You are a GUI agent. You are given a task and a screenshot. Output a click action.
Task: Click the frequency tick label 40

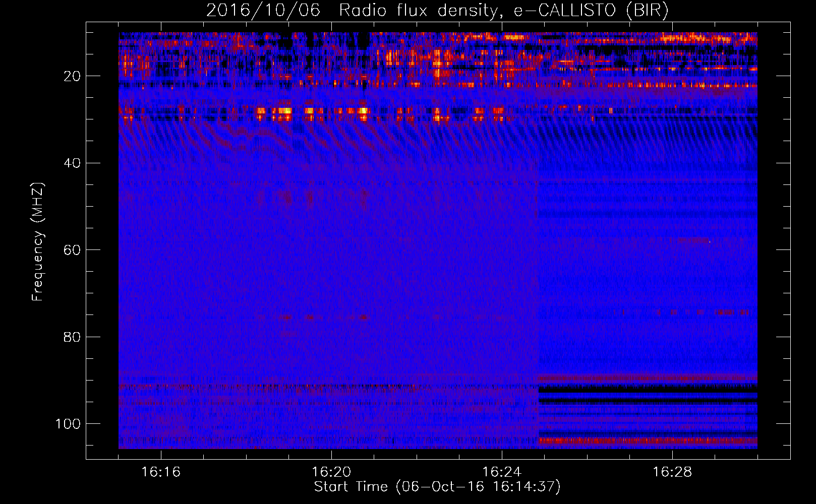[x=72, y=163]
